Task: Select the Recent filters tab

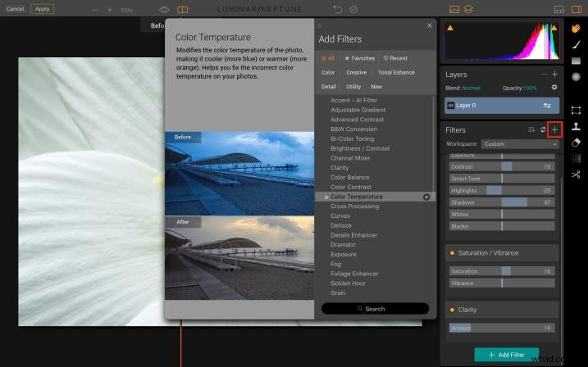Action: 395,58
